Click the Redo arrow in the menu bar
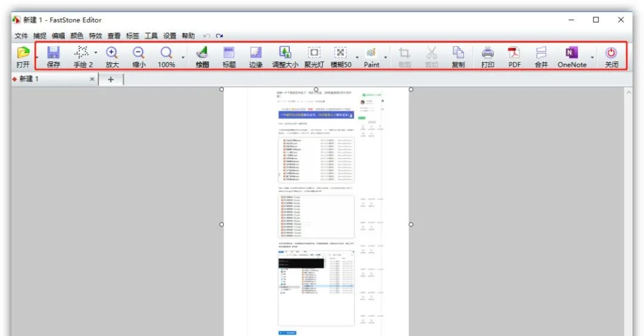Viewport: 644px width, 336px height. click(x=219, y=36)
